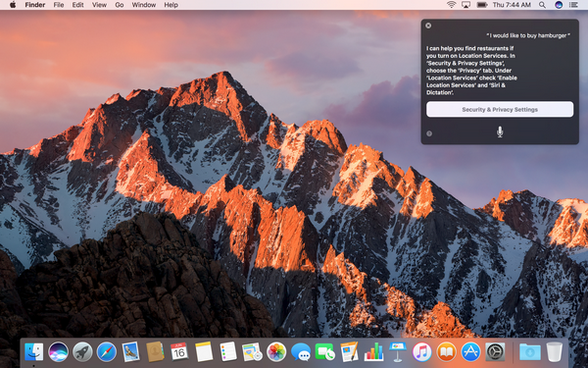588x368 pixels.
Task: Open the Calendar app in Dock
Action: [179, 352]
